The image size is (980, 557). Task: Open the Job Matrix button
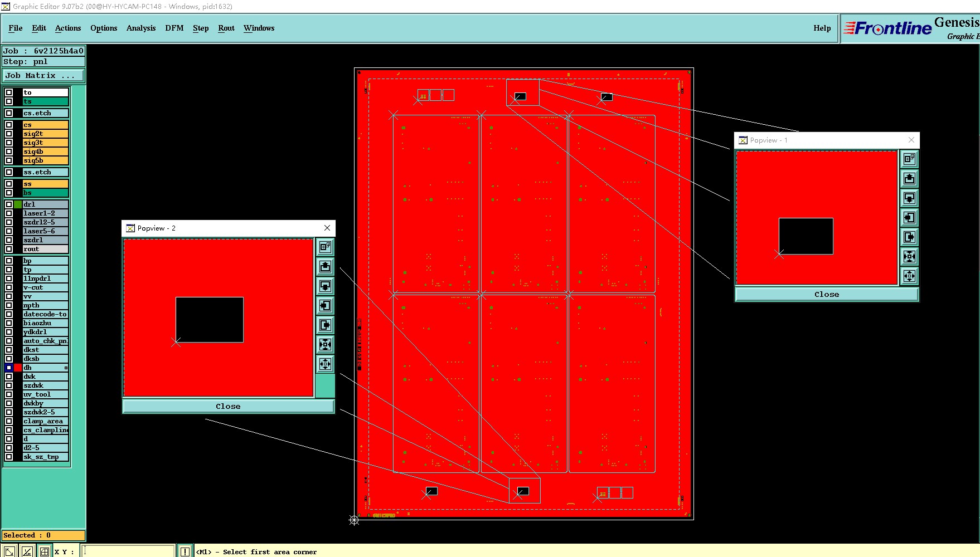coord(44,75)
